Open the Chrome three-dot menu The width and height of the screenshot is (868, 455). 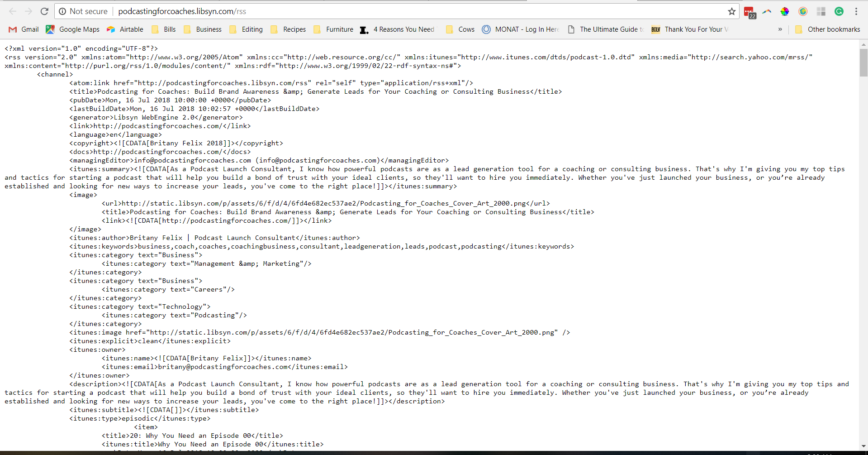point(856,11)
